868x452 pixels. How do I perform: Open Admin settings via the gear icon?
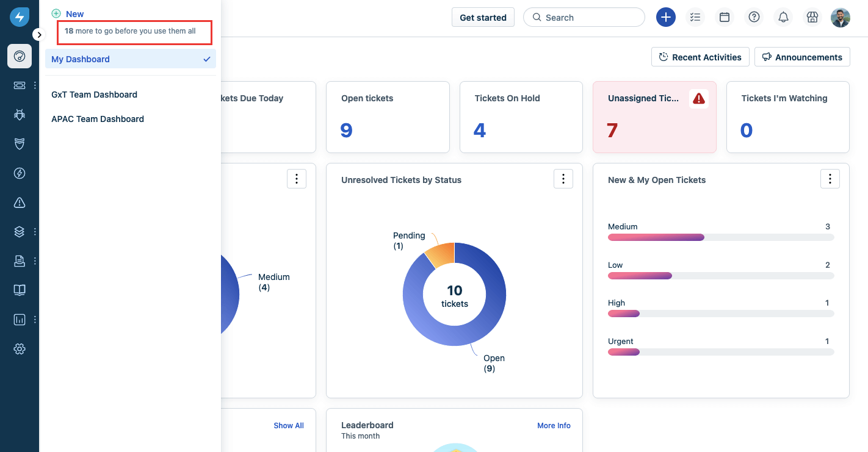[19, 348]
